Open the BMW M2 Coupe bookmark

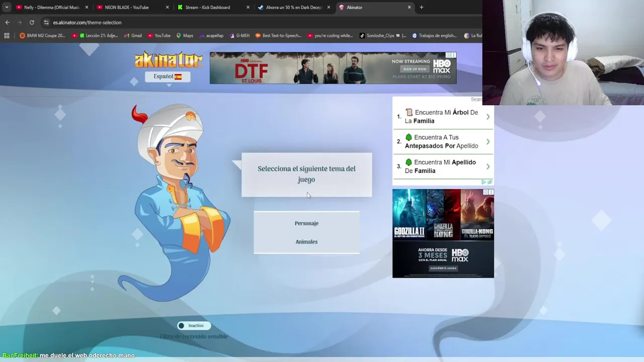pyautogui.click(x=42, y=36)
